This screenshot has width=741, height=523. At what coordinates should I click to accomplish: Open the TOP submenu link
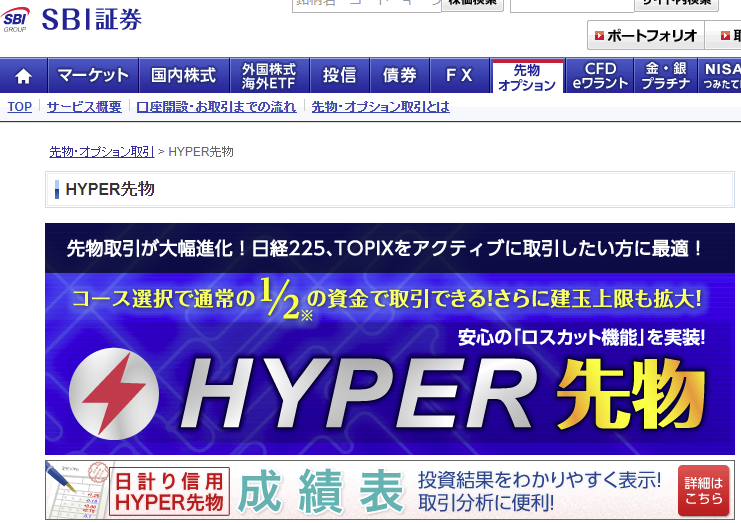19,107
